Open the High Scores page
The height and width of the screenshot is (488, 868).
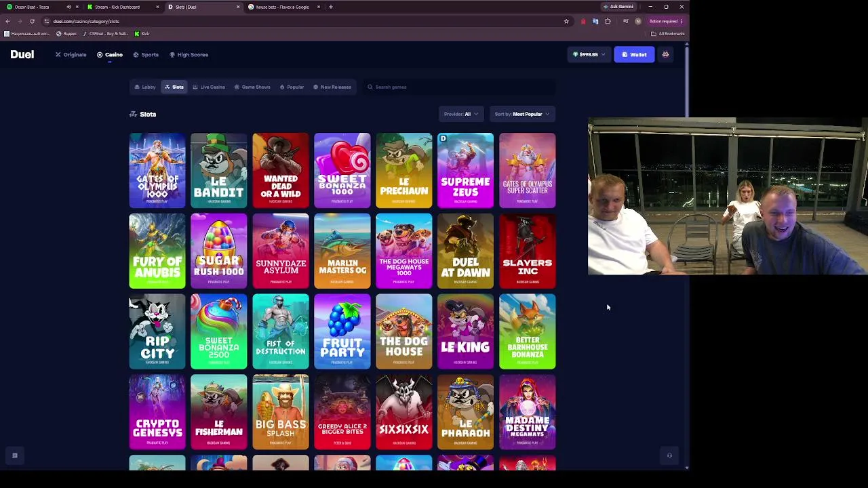[x=189, y=54]
